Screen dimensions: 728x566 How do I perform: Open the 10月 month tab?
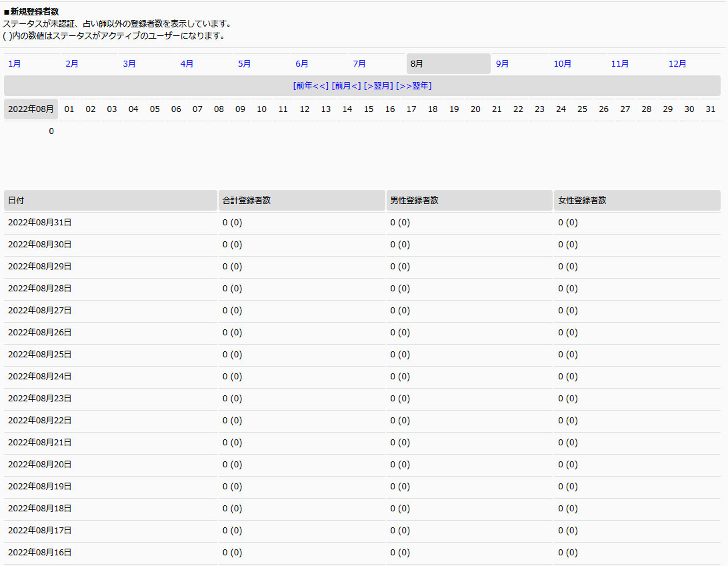click(x=563, y=64)
